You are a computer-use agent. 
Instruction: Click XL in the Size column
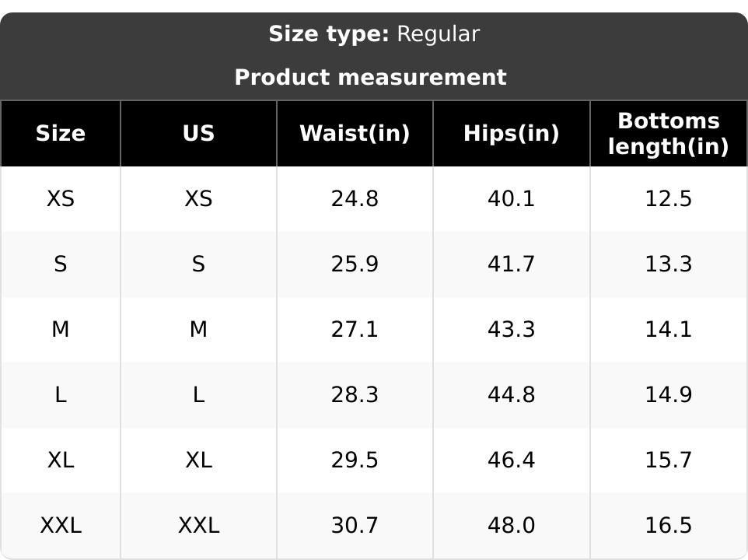pyautogui.click(x=61, y=460)
